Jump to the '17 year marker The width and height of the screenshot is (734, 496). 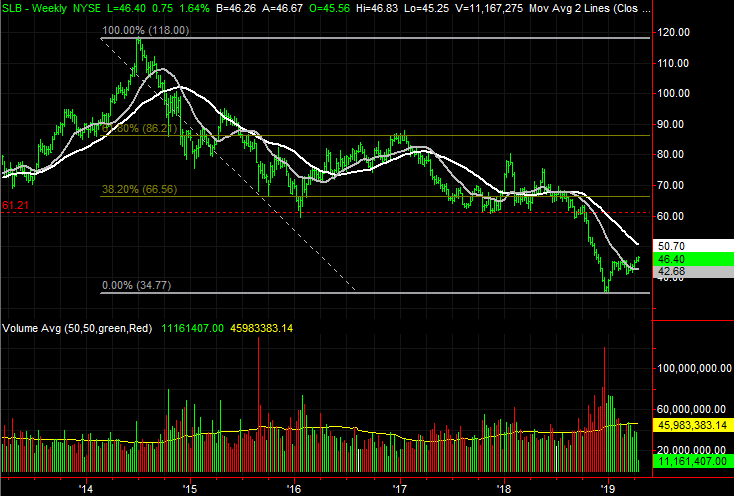click(x=400, y=489)
